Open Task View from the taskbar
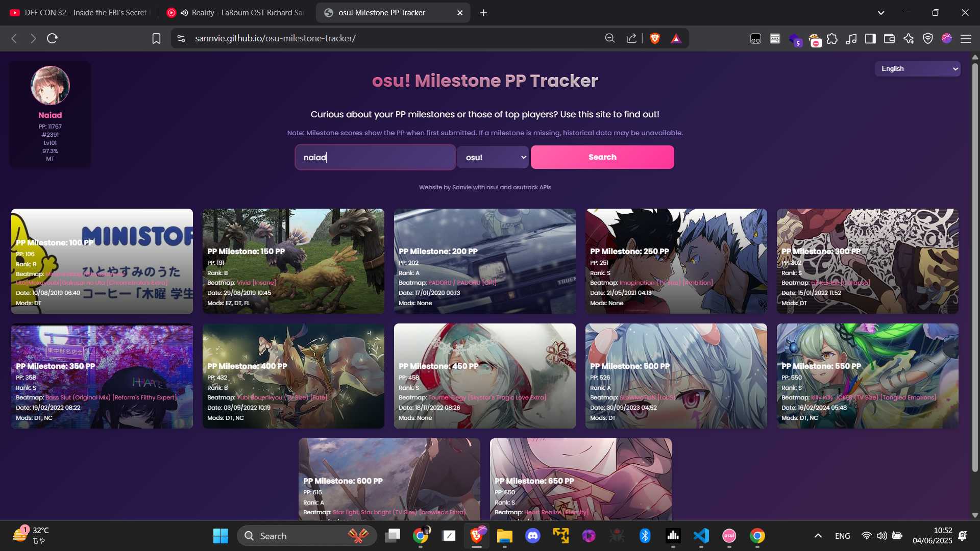 pyautogui.click(x=393, y=536)
